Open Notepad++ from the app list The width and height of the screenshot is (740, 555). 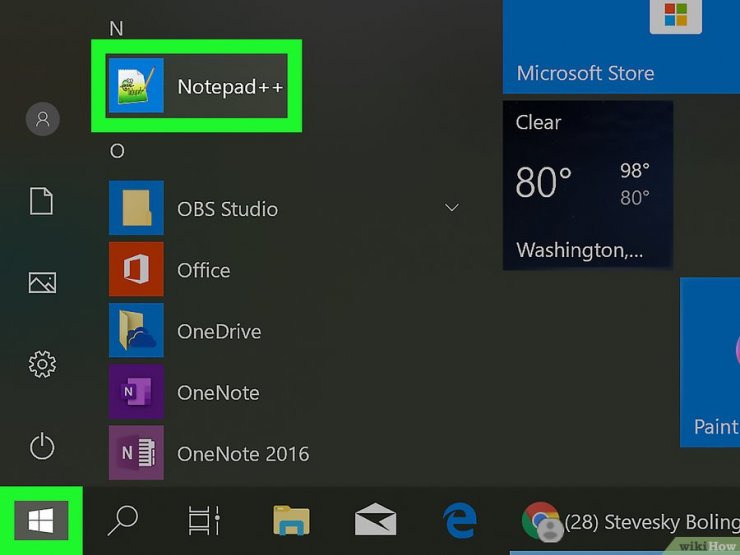[x=196, y=85]
